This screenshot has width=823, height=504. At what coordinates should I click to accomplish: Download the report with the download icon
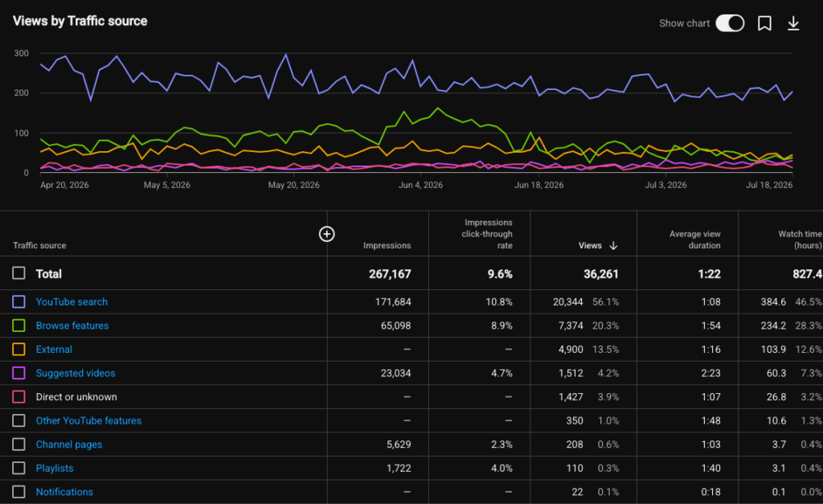pyautogui.click(x=793, y=23)
